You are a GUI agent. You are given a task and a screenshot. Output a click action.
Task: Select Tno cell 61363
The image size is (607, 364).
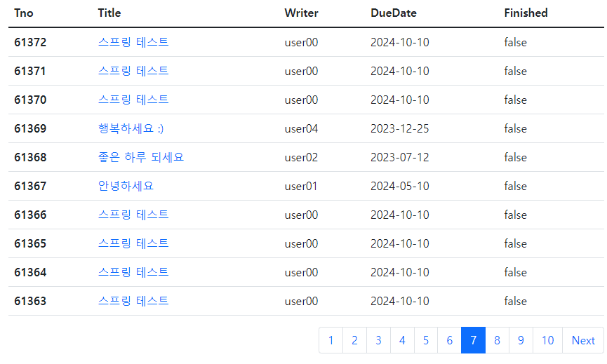point(30,301)
